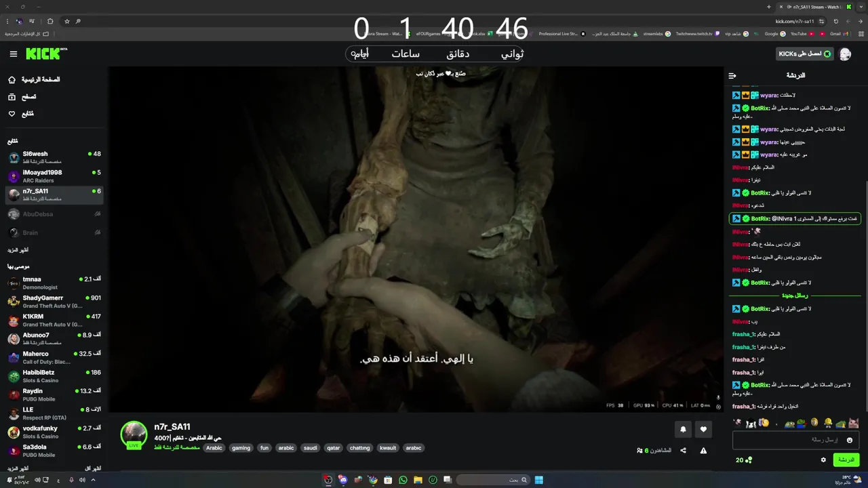Click the new messages divider in chat
This screenshot has height=488, width=868.
click(795, 296)
